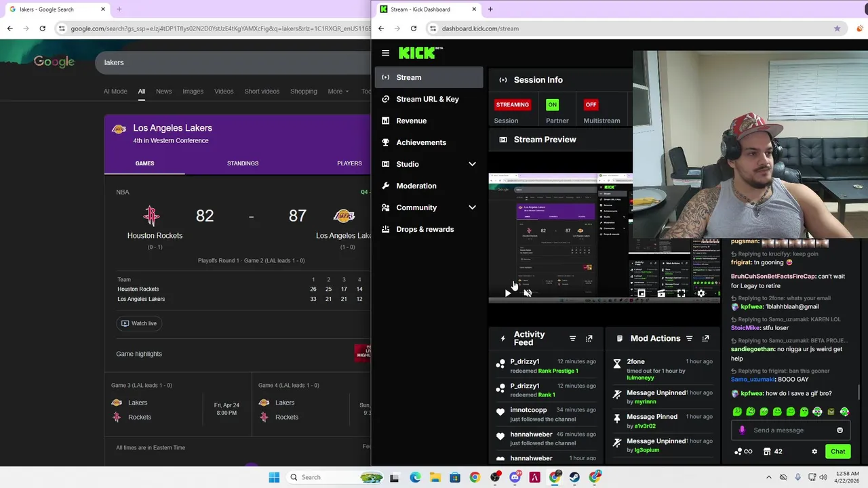
Task: Toggle the Partner ON badge
Action: coord(552,104)
